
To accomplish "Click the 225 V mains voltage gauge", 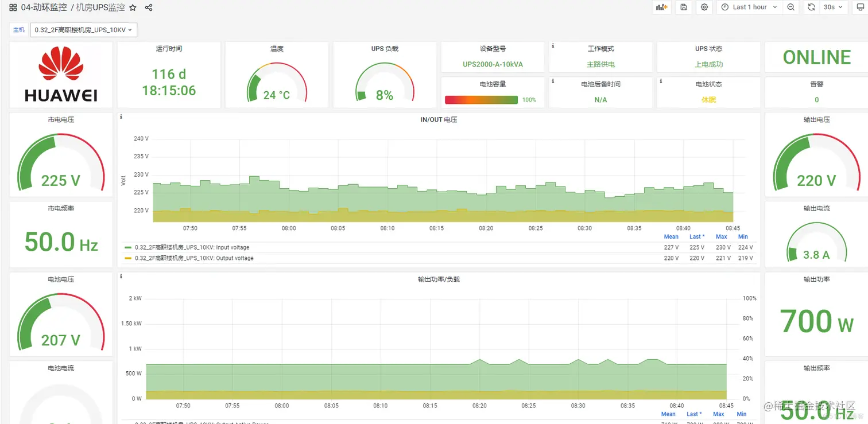I will pos(61,163).
